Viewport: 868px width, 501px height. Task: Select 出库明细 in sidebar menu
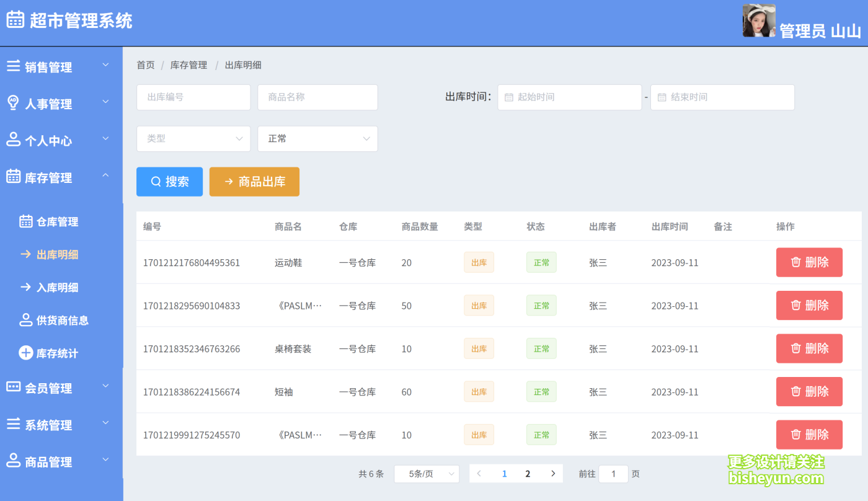tap(57, 255)
